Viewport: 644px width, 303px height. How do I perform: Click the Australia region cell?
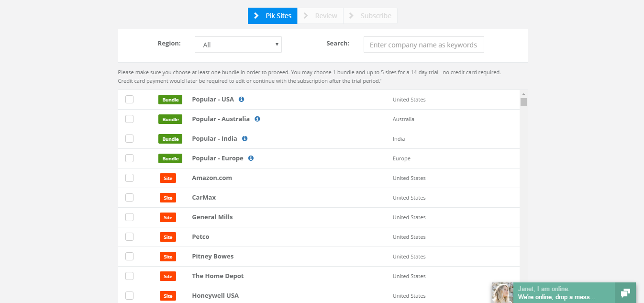[403, 119]
